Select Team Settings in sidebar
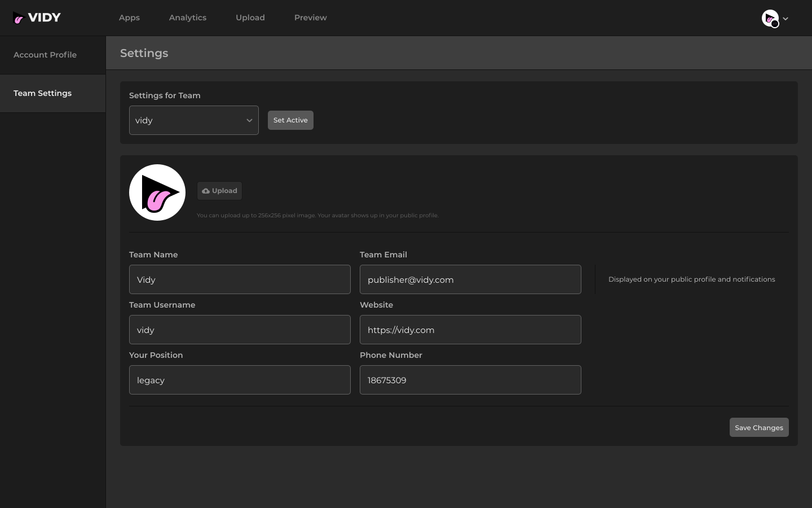The image size is (812, 508). pyautogui.click(x=53, y=94)
